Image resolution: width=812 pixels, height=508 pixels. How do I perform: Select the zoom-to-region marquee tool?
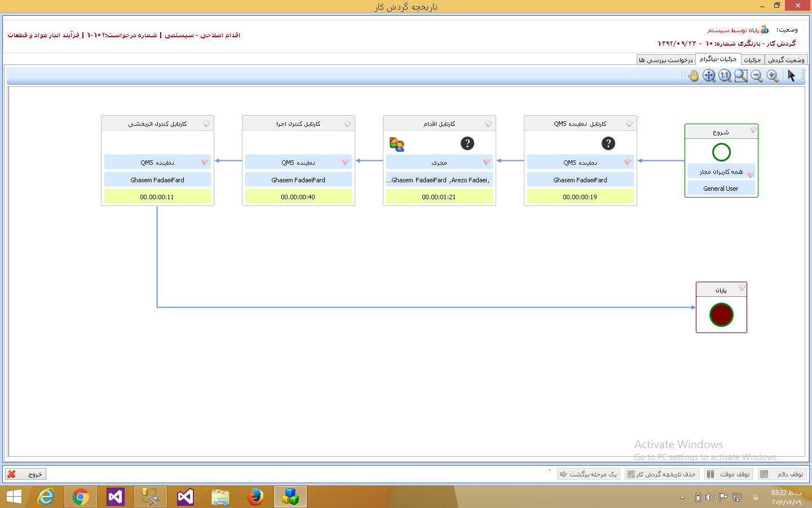pos(741,76)
